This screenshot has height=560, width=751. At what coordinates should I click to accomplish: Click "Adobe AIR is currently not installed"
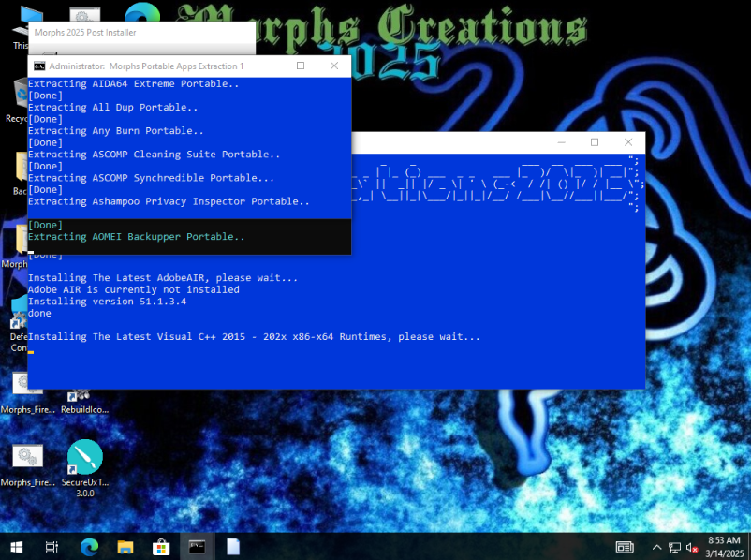(x=134, y=289)
